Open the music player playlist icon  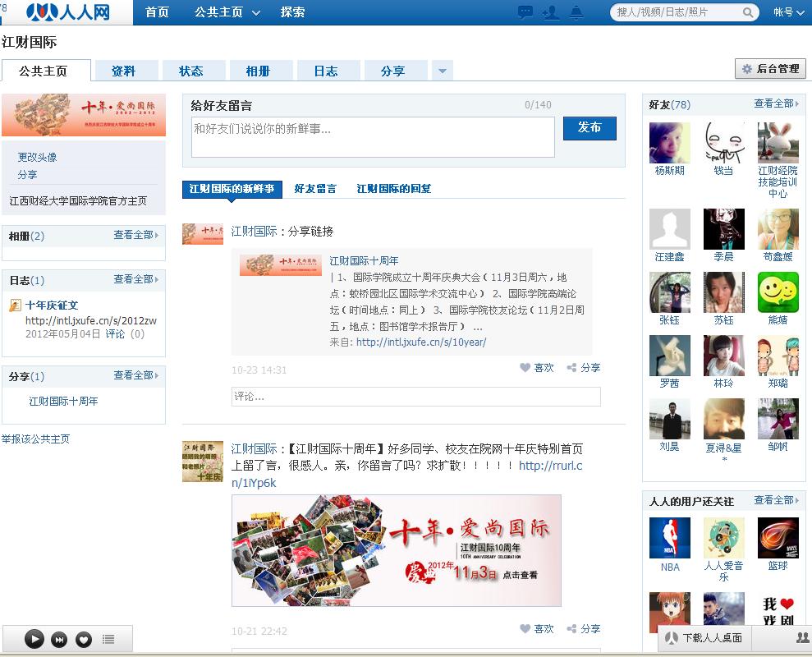[108, 639]
